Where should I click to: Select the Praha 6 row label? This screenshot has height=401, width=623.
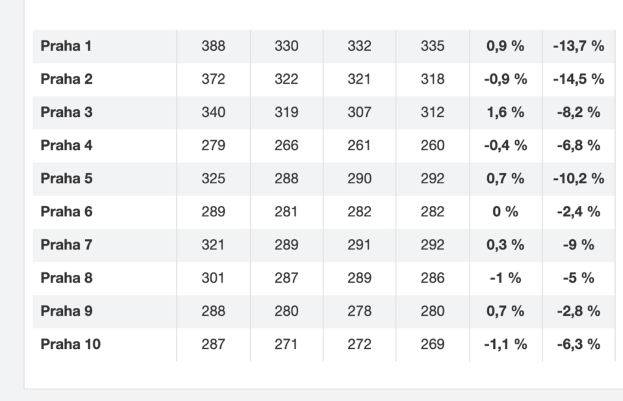point(66,211)
